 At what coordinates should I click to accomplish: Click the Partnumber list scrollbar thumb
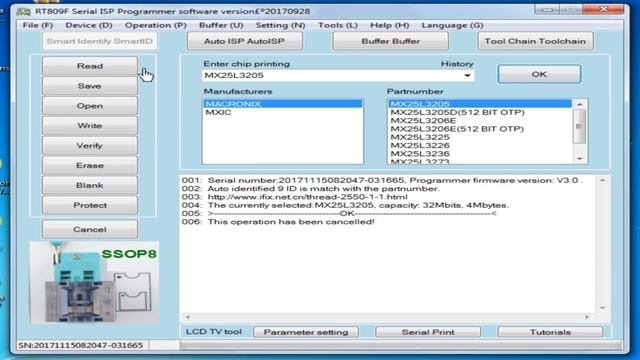[580, 127]
